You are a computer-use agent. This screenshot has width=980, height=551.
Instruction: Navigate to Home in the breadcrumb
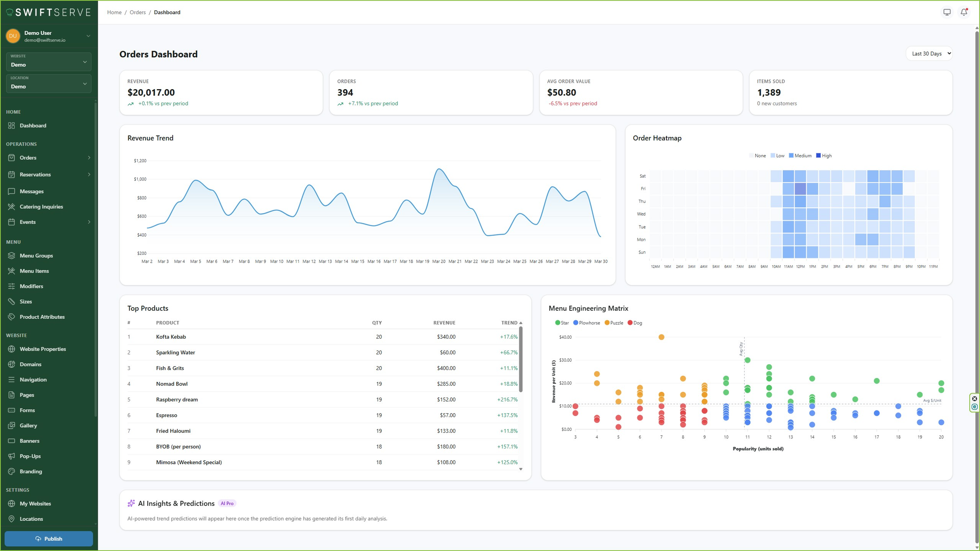114,12
